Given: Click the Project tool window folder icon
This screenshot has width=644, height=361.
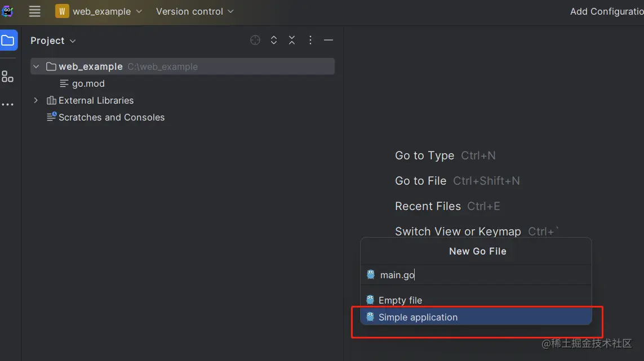Looking at the screenshot, I should (8, 41).
